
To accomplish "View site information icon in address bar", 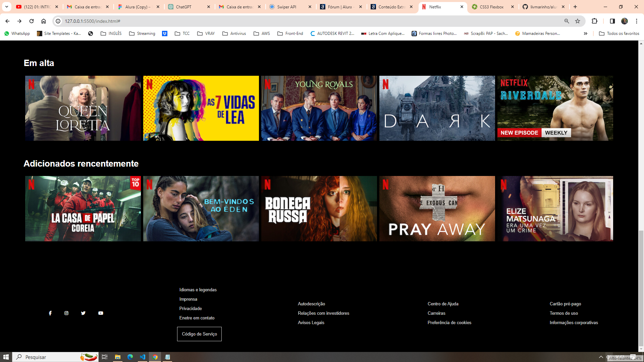I will pyautogui.click(x=58, y=21).
